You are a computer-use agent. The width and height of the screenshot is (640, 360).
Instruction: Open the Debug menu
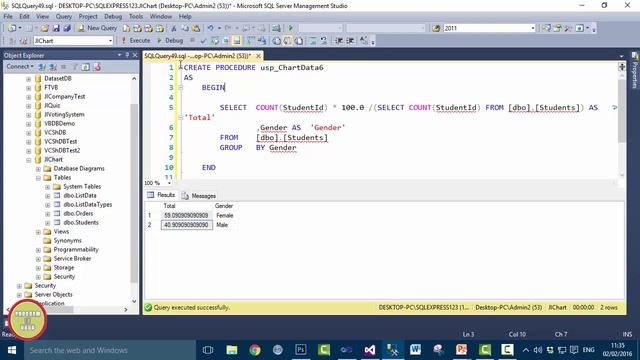(x=113, y=16)
